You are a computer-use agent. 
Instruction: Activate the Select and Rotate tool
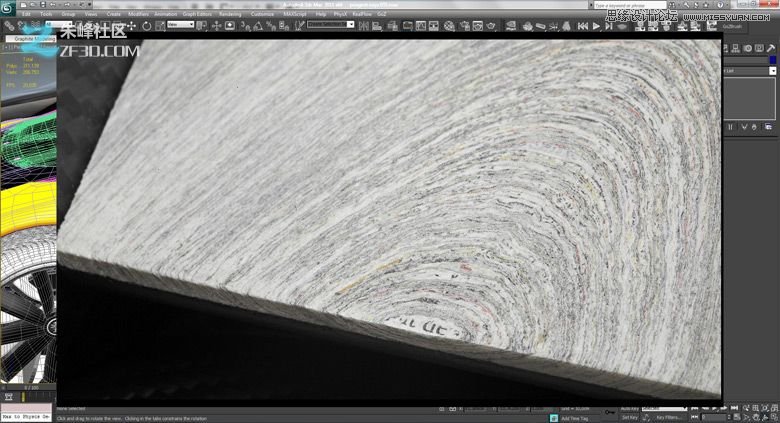tap(146, 25)
